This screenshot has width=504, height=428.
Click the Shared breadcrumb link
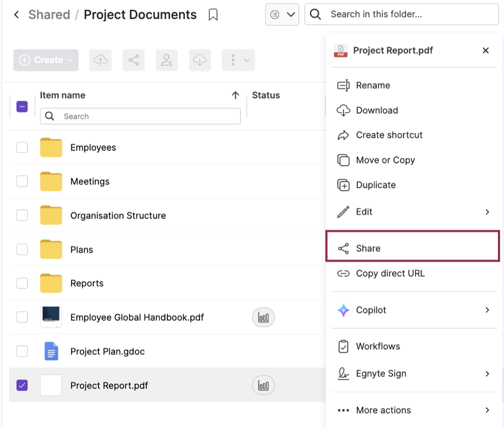[49, 15]
